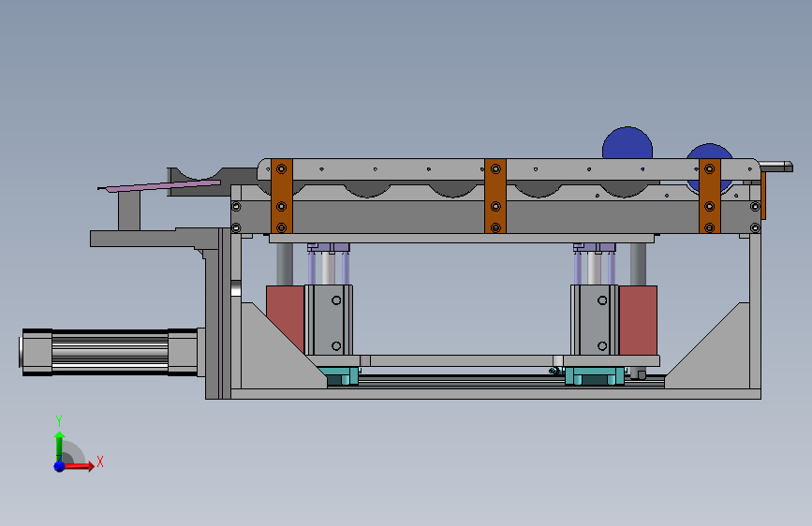Select the right teal linear guide block
The image size is (812, 526).
[595, 376]
